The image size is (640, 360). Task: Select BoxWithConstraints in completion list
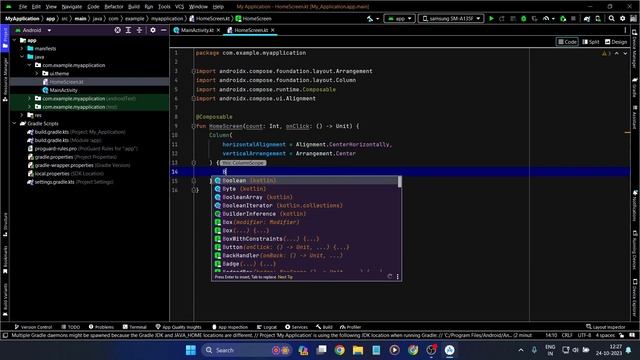(306, 239)
